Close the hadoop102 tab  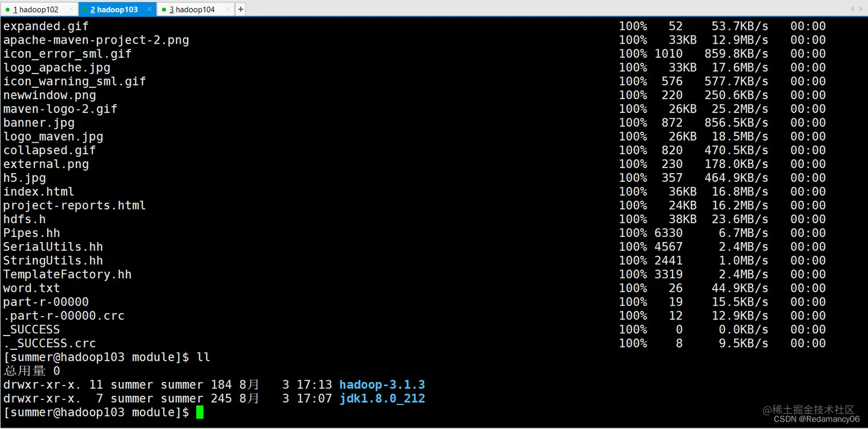coord(71,9)
